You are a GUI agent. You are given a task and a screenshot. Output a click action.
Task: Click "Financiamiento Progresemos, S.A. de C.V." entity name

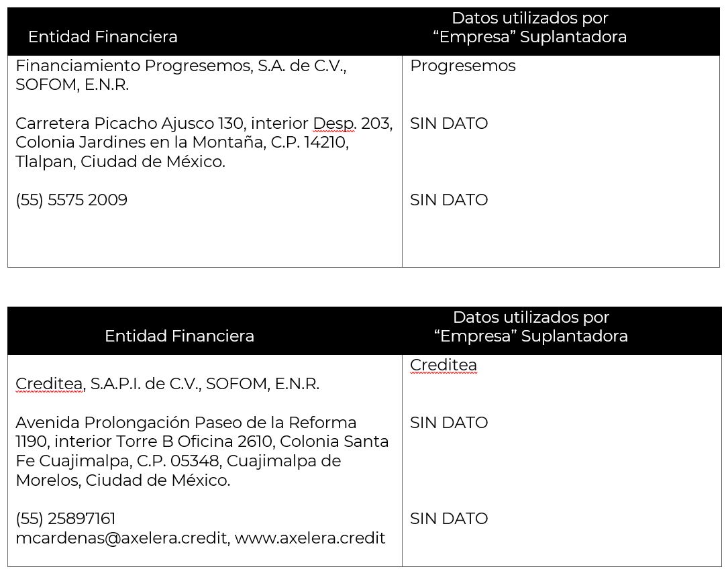pyautogui.click(x=180, y=66)
